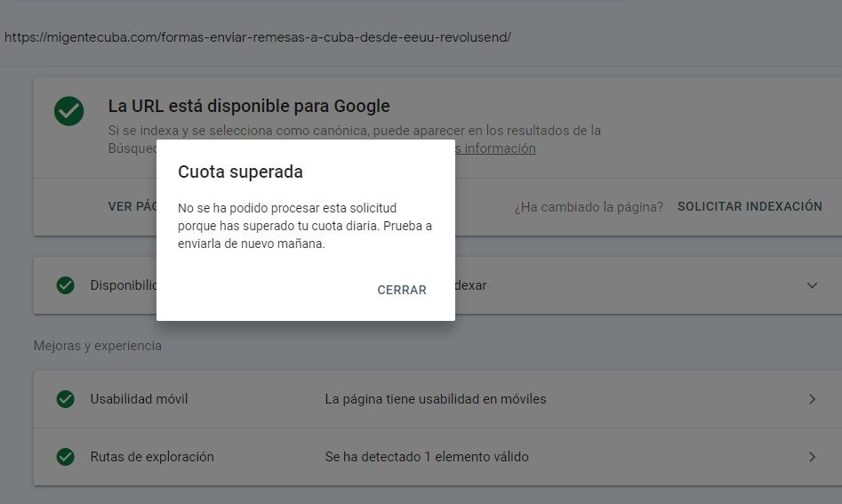Viewport: 842px width, 504px height.
Task: Close the Cuota superada dialog with CERRAR
Action: (402, 290)
